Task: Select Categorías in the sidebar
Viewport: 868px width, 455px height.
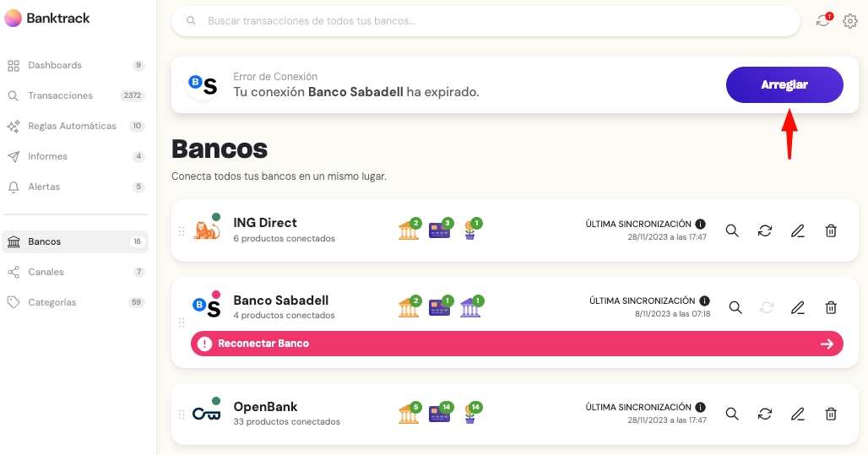Action: (52, 302)
